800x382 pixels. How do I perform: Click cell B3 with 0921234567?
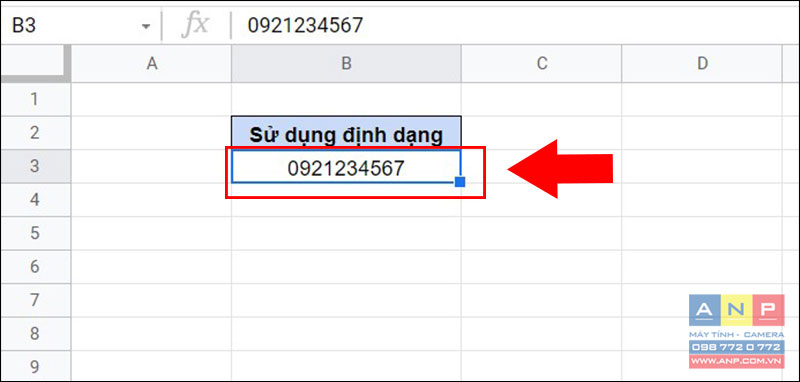[346, 167]
